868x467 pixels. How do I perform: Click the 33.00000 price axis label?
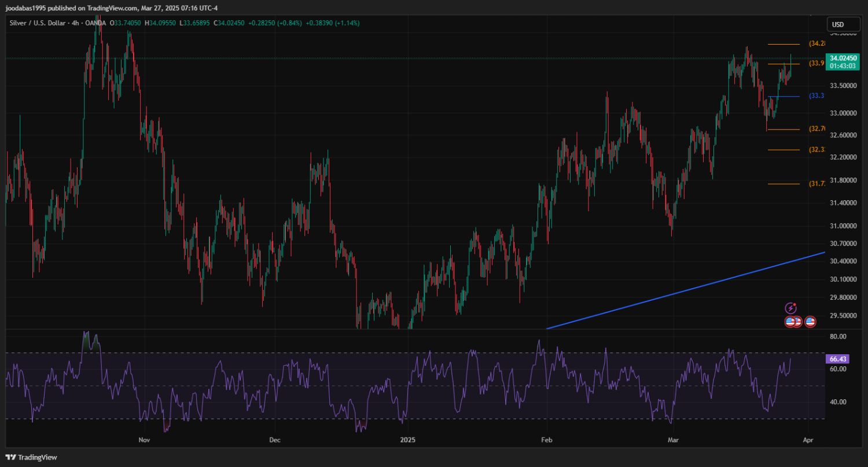click(x=843, y=113)
